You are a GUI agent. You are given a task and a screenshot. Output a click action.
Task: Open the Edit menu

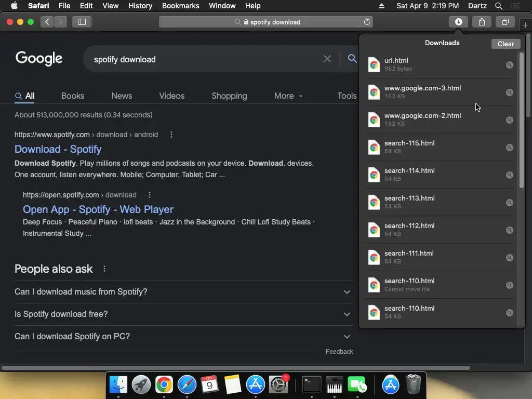point(86,6)
